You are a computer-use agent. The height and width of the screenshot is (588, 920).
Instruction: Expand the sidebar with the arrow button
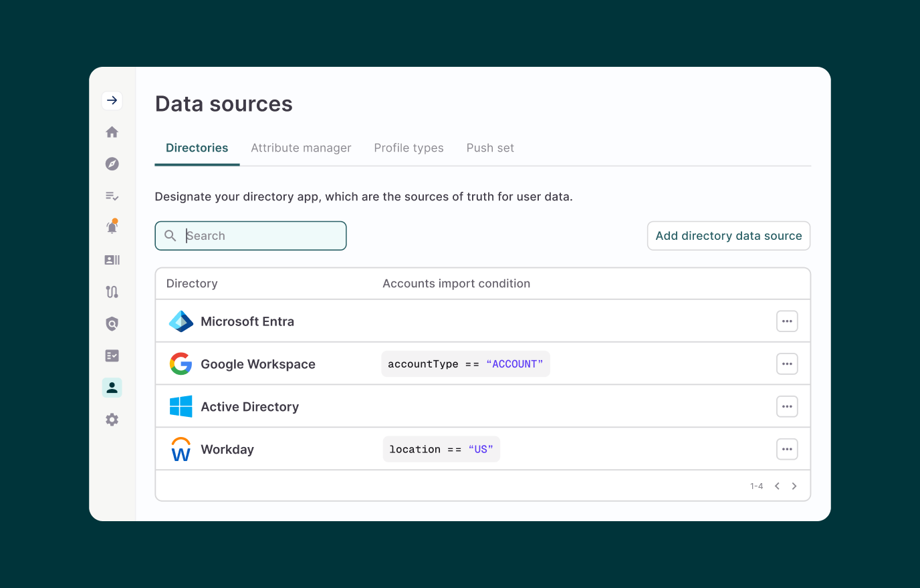pyautogui.click(x=112, y=100)
